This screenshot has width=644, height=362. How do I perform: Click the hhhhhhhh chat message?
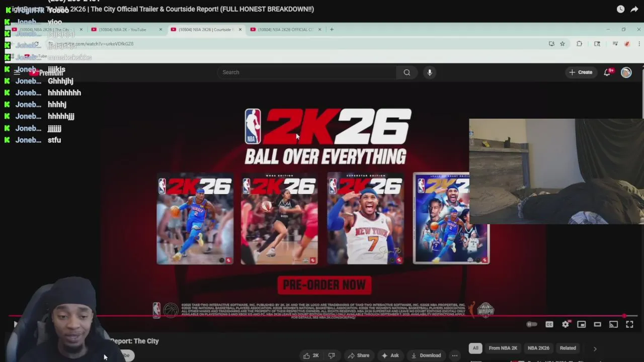point(64,93)
